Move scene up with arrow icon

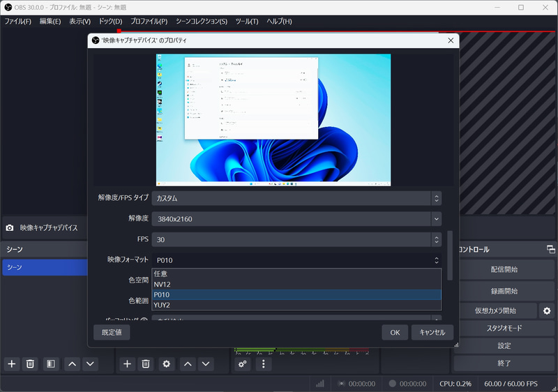[x=73, y=364]
